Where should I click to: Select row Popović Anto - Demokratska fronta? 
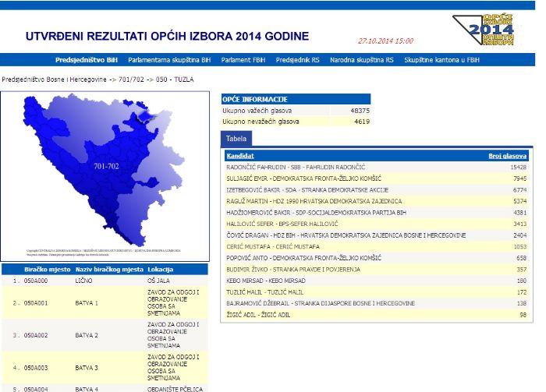[x=377, y=258]
